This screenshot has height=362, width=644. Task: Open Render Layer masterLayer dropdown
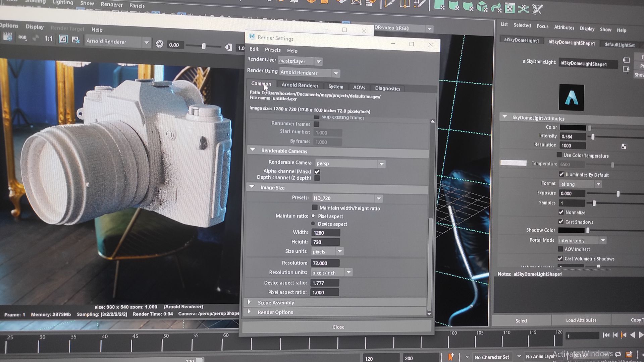click(300, 61)
